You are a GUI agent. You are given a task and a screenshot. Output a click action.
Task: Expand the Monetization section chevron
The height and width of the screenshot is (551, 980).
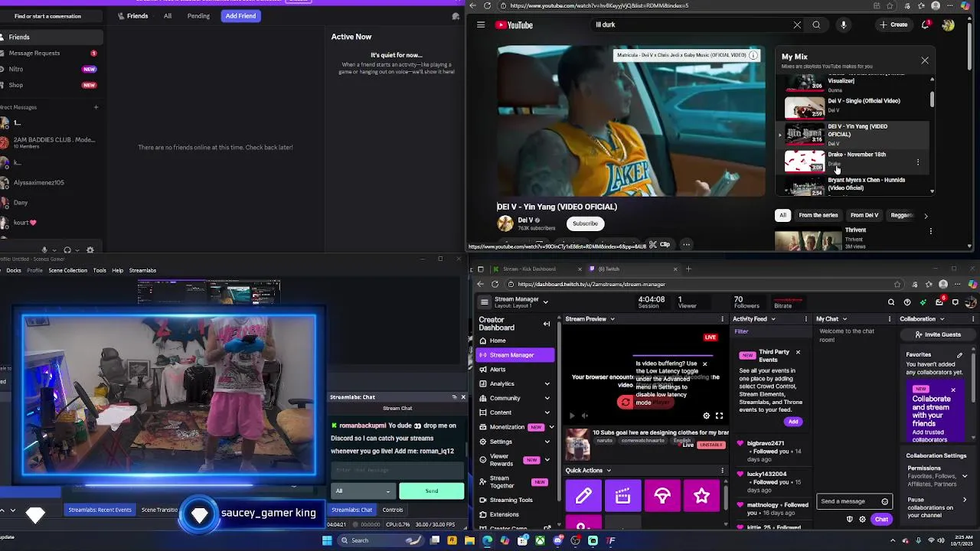pyautogui.click(x=551, y=427)
